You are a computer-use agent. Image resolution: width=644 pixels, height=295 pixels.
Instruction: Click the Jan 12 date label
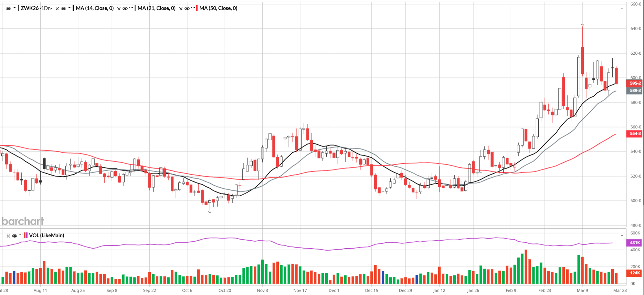(439, 291)
